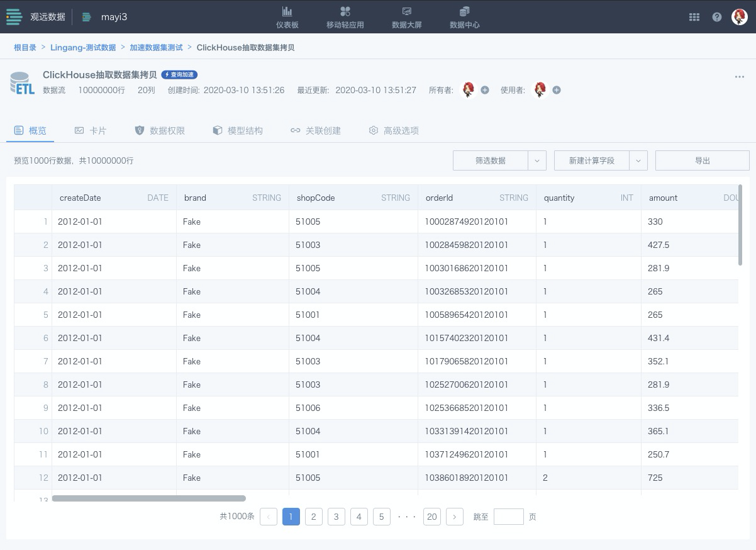Go to page 3 of the results
This screenshot has height=550, width=756.
(336, 517)
